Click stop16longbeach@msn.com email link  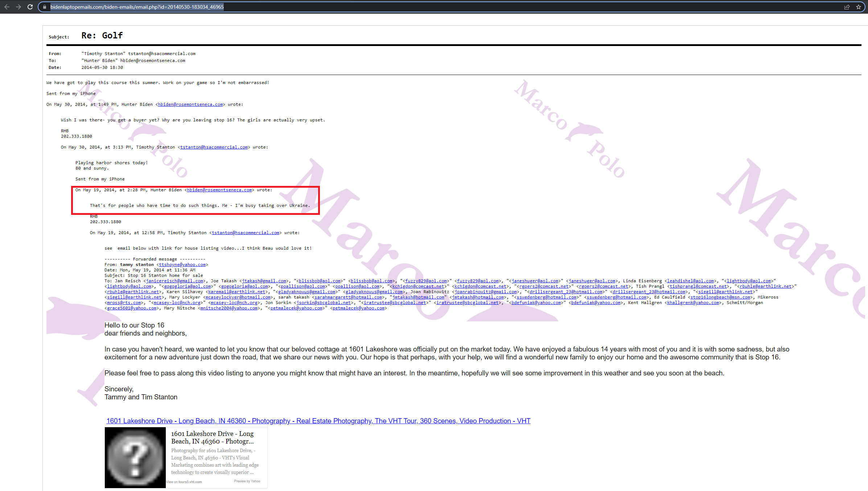720,297
